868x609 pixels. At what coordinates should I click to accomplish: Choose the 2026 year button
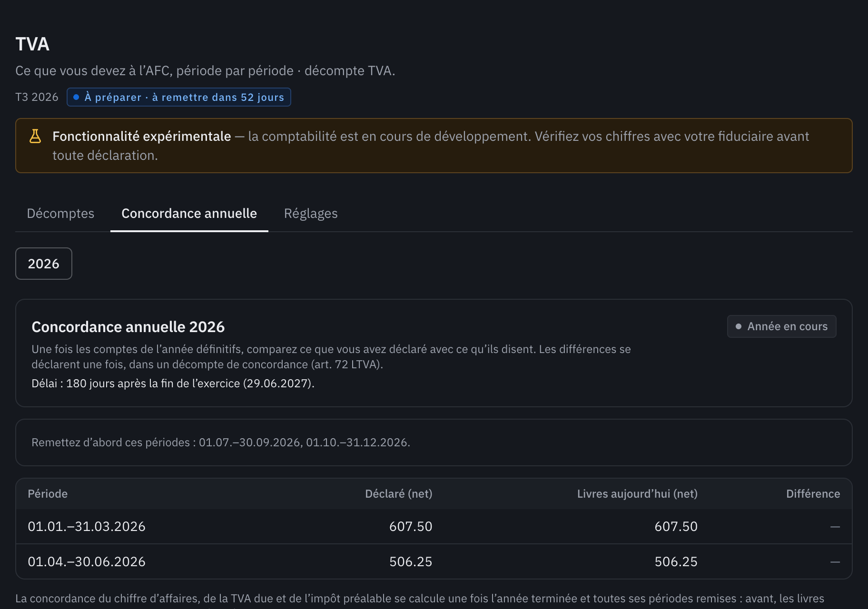(x=44, y=264)
